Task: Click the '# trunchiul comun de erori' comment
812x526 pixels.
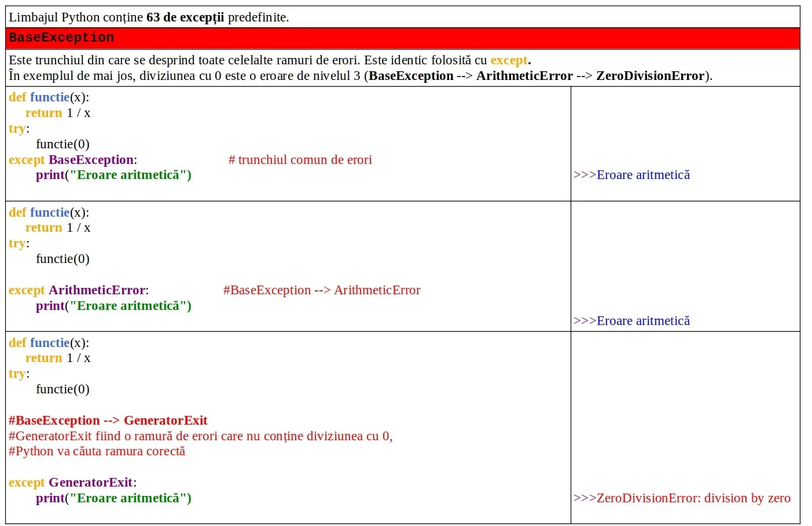Action: tap(300, 160)
